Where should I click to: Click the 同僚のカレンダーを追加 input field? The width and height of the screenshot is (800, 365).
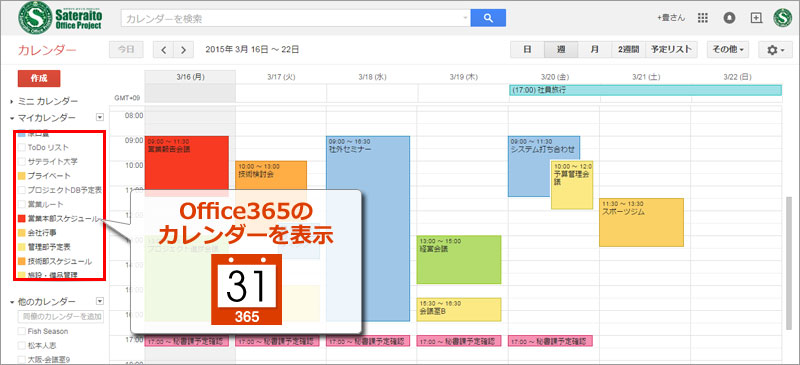[61, 317]
